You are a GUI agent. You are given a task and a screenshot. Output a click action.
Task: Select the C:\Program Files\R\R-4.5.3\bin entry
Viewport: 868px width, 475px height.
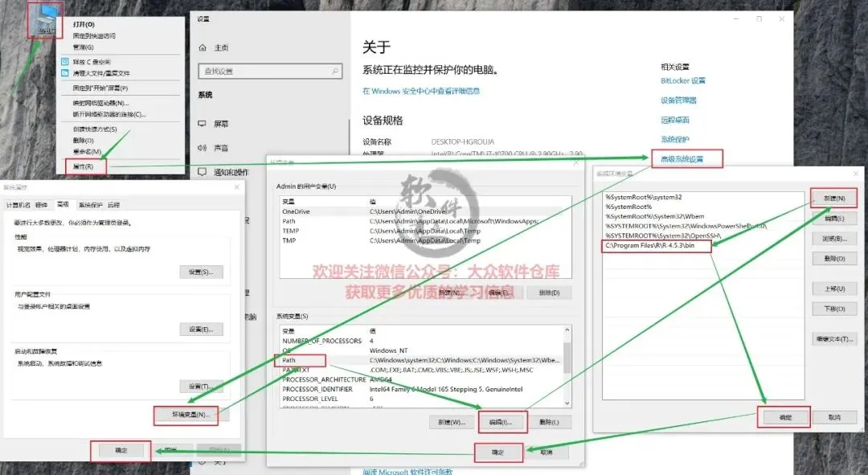[703, 245]
